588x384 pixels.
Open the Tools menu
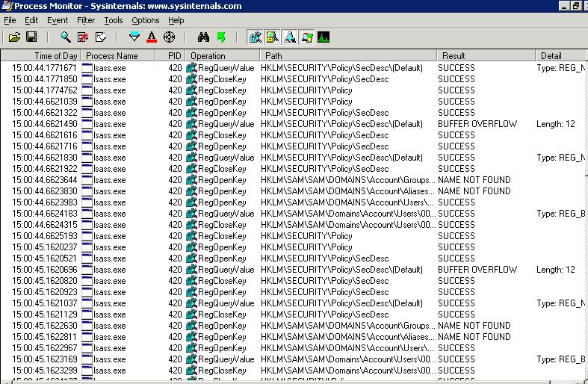tap(114, 20)
